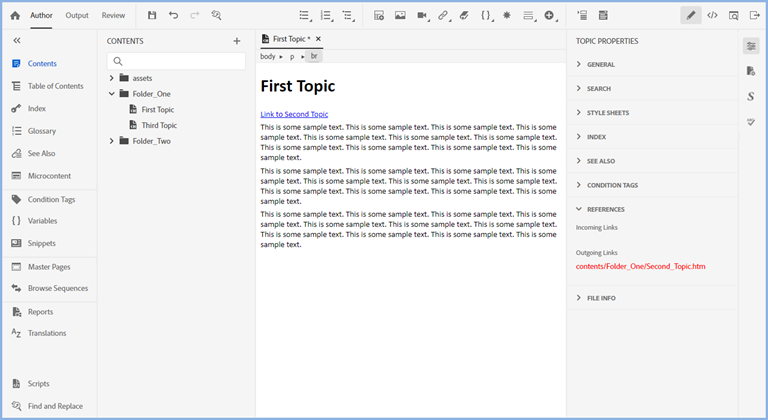Click the Undo arrow icon
The height and width of the screenshot is (420, 768).
(x=173, y=15)
